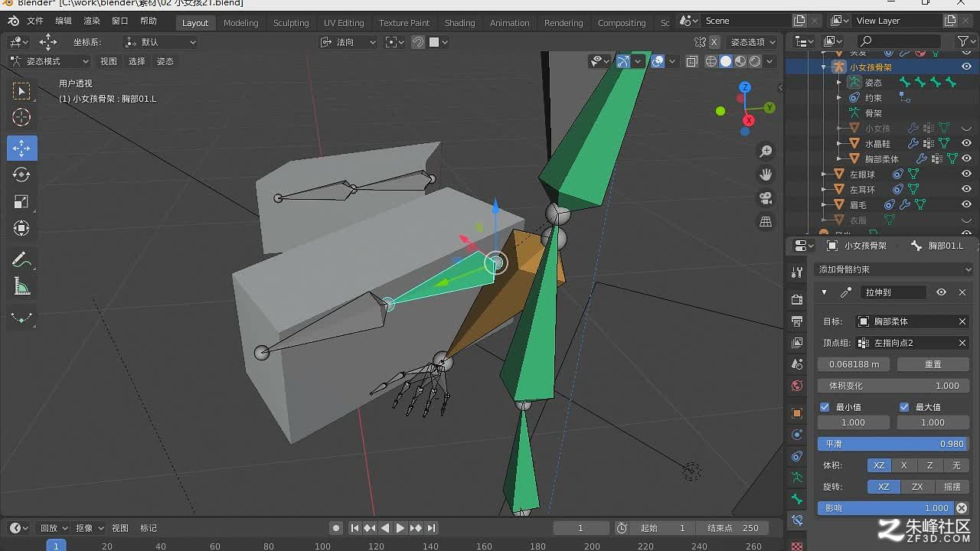Pick the Scale tool in toolbar
The width and height of the screenshot is (980, 551).
pyautogui.click(x=21, y=201)
